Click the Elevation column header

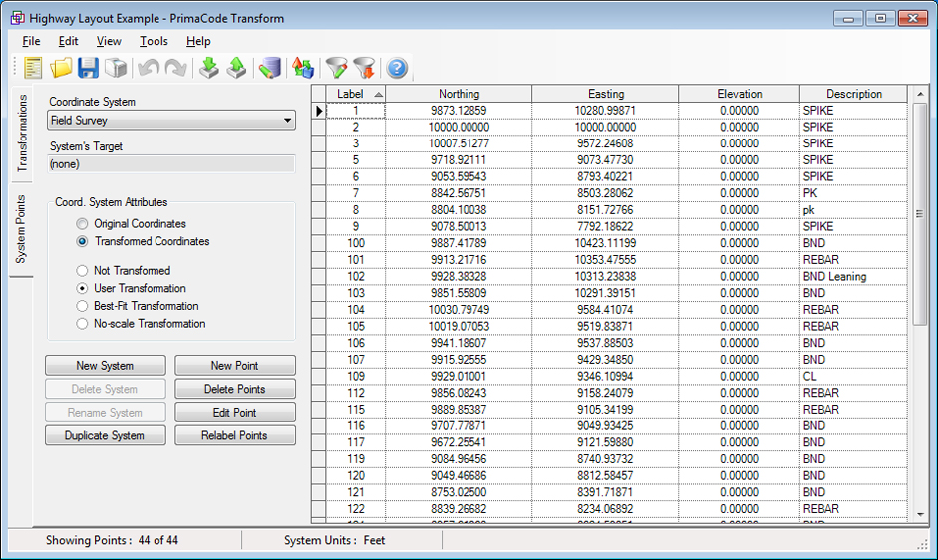click(x=740, y=94)
